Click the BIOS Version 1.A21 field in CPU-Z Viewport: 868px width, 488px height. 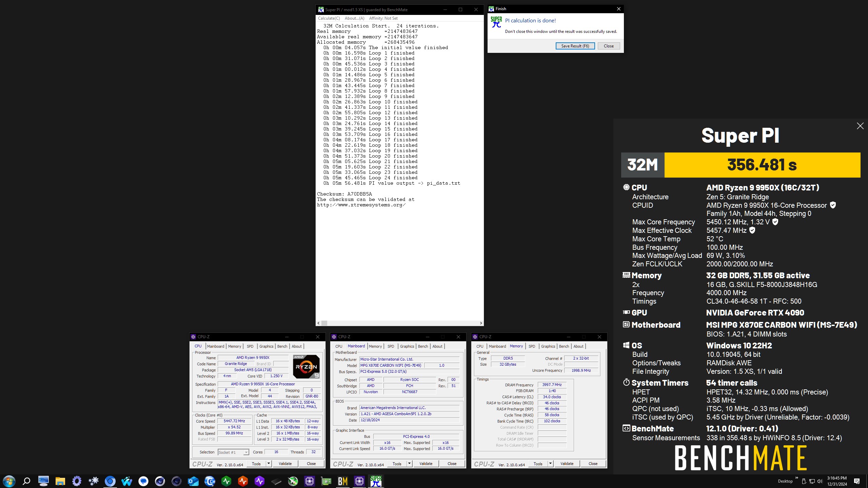(409, 414)
